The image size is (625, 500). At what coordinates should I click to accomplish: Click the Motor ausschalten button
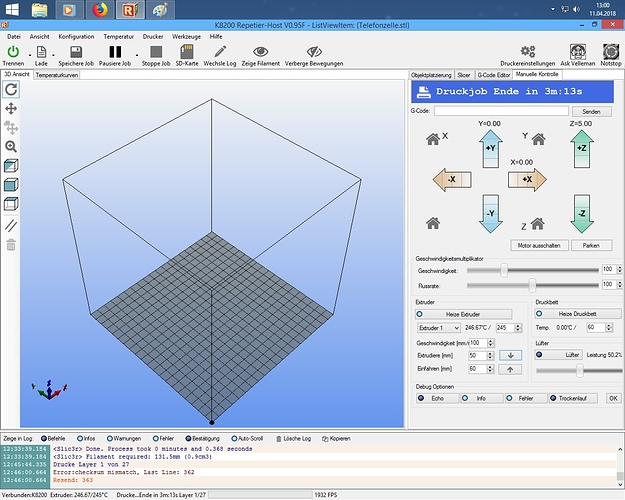pyautogui.click(x=539, y=246)
